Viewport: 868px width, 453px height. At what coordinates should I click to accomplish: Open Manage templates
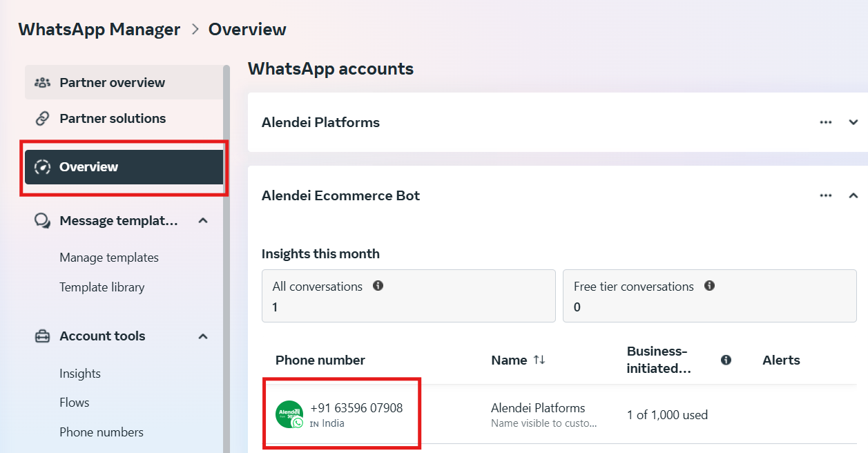(109, 258)
